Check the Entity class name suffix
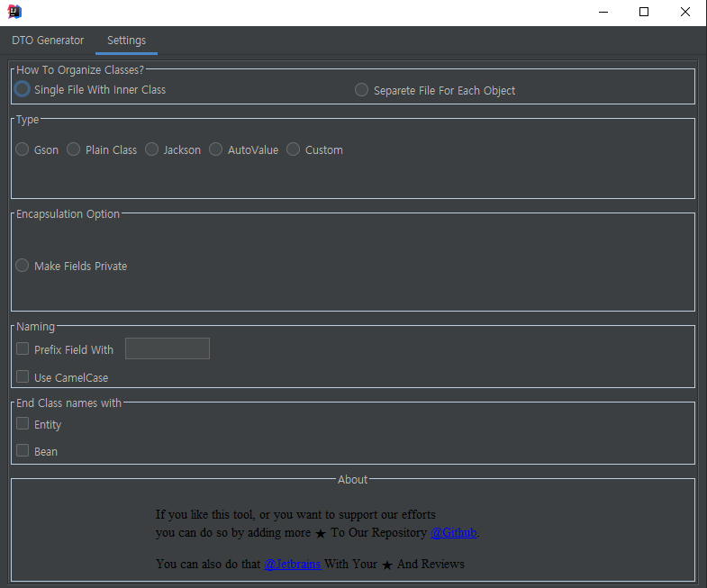The width and height of the screenshot is (707, 588). tap(23, 423)
